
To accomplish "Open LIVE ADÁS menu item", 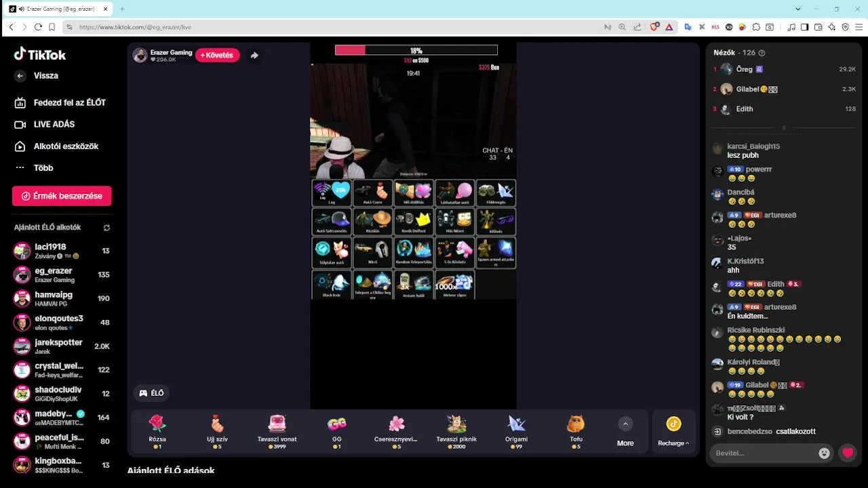I will click(45, 125).
